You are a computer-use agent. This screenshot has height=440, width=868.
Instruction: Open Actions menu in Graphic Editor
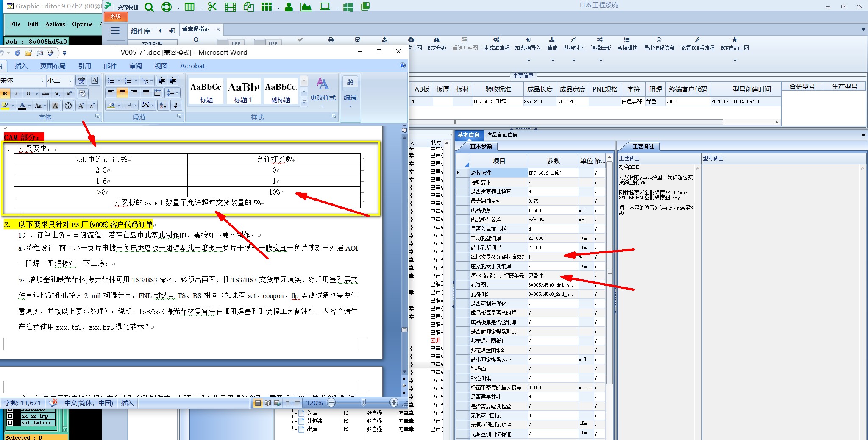click(55, 24)
